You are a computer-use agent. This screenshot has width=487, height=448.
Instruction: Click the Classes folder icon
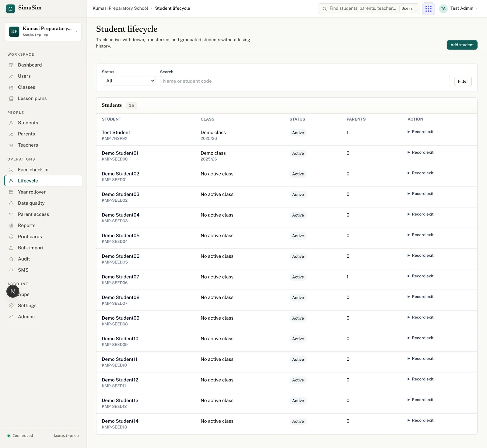pos(11,88)
